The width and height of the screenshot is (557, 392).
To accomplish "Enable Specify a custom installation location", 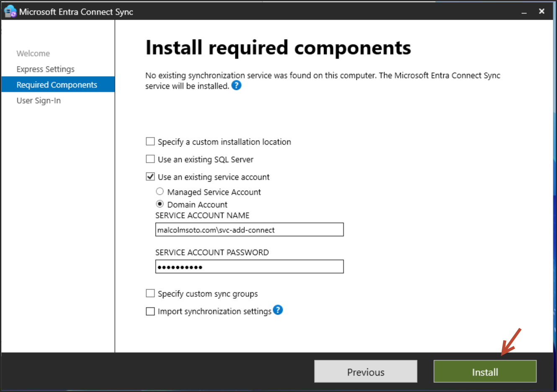I will 150,142.
